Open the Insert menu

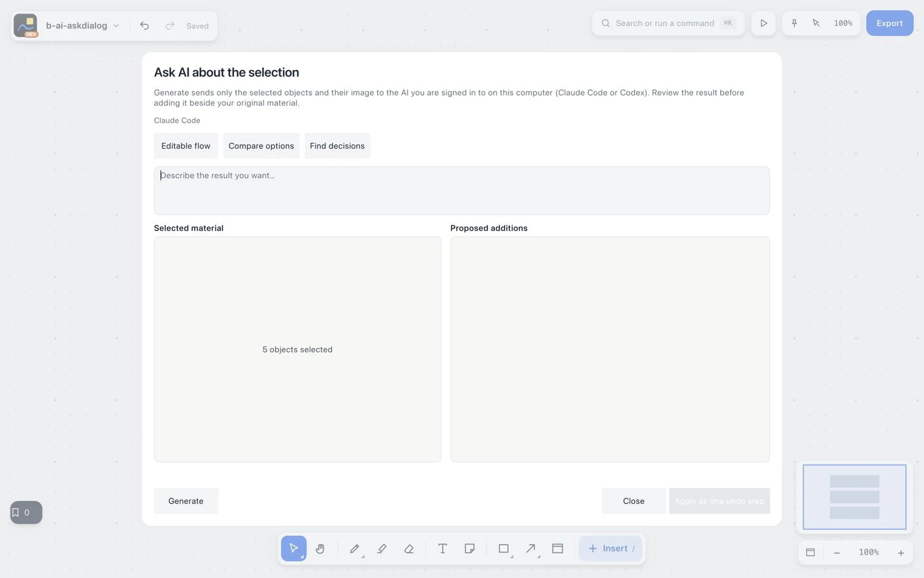pyautogui.click(x=610, y=548)
